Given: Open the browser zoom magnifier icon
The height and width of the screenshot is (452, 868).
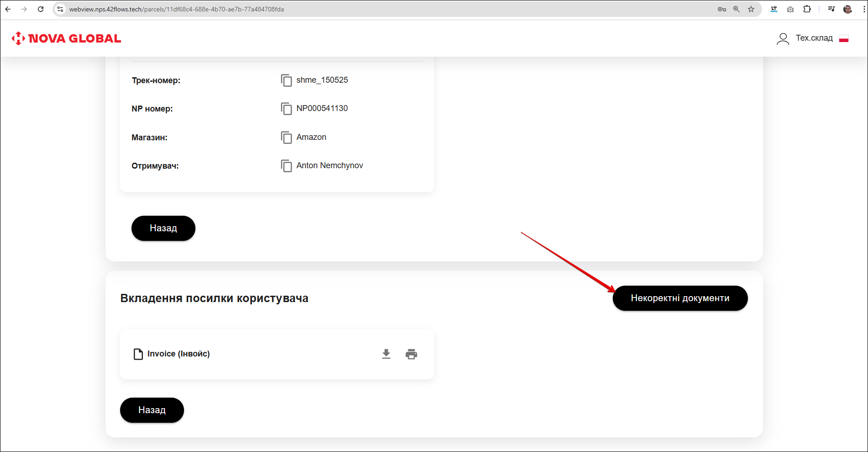Looking at the screenshot, I should click(736, 9).
